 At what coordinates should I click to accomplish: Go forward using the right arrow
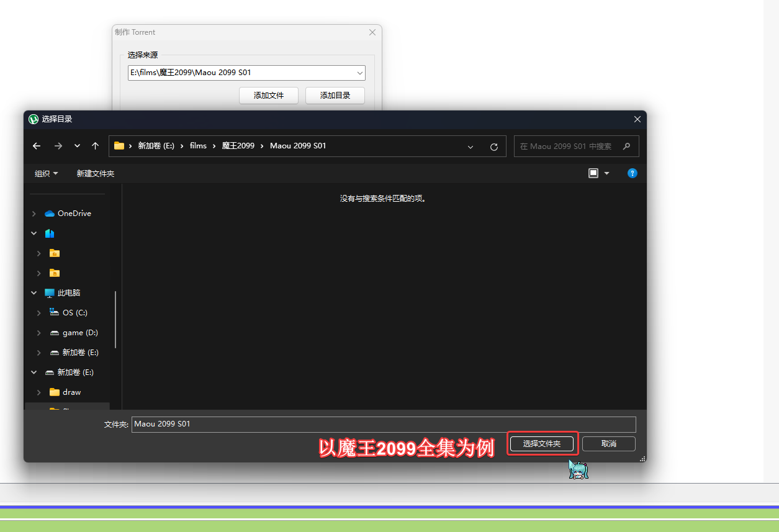click(x=58, y=146)
